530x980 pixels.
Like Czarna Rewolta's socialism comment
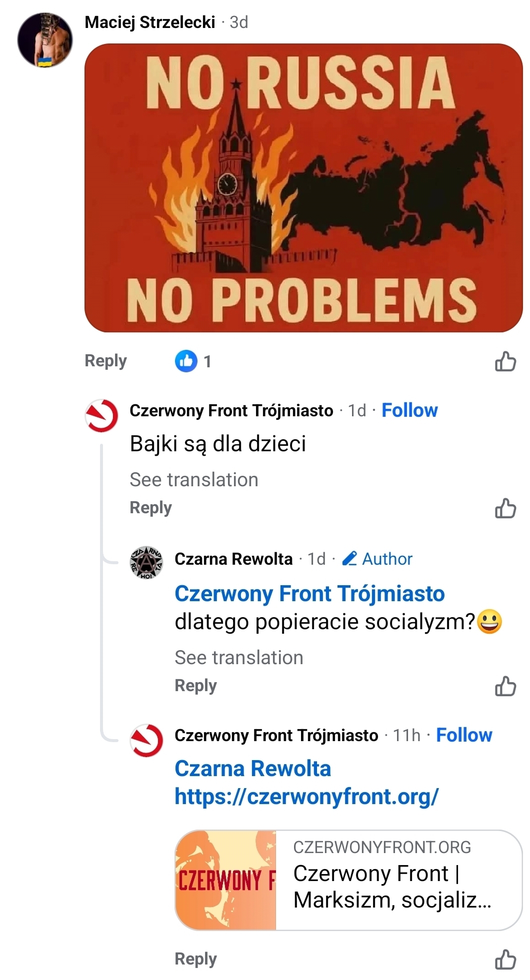tap(505, 686)
